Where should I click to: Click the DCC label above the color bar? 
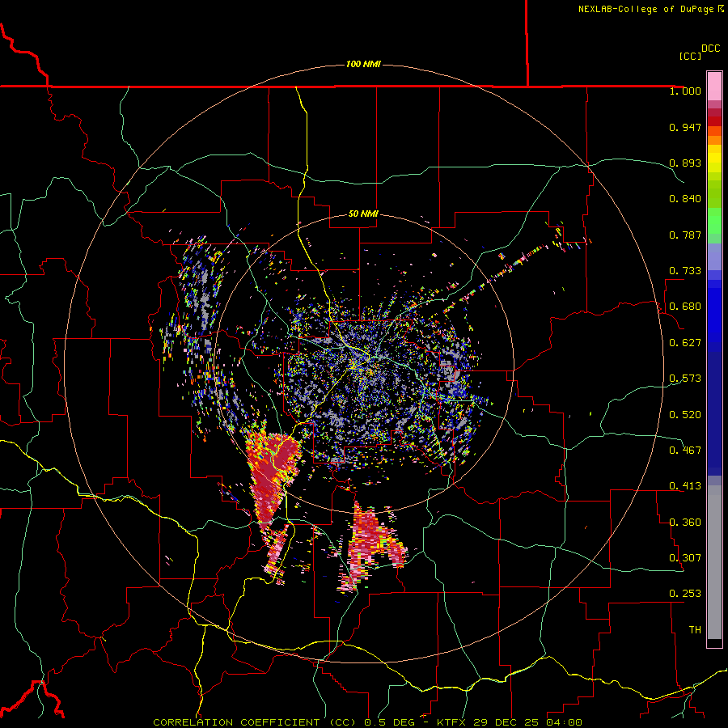click(710, 49)
